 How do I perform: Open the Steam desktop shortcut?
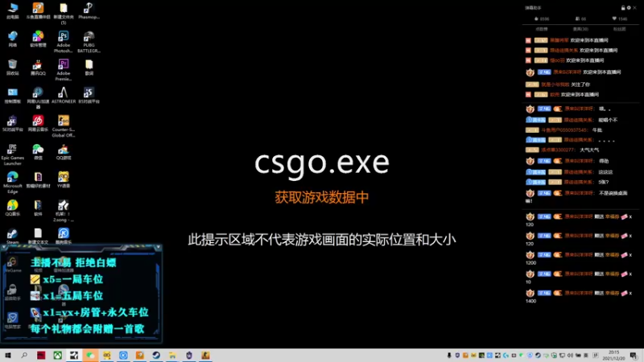click(13, 236)
